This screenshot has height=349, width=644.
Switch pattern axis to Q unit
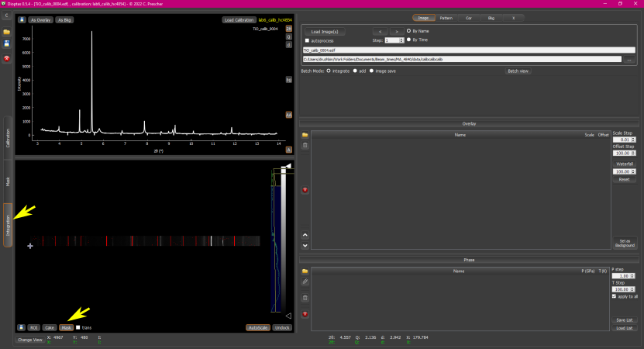click(x=289, y=36)
